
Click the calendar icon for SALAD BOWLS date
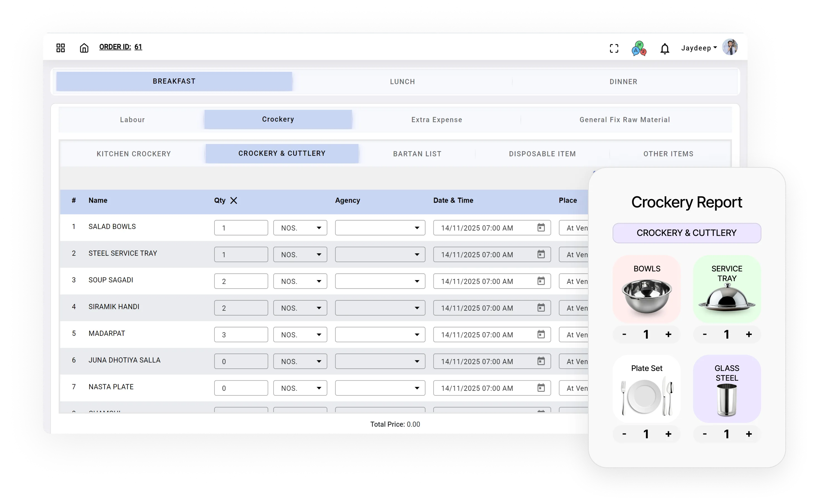[x=541, y=228]
